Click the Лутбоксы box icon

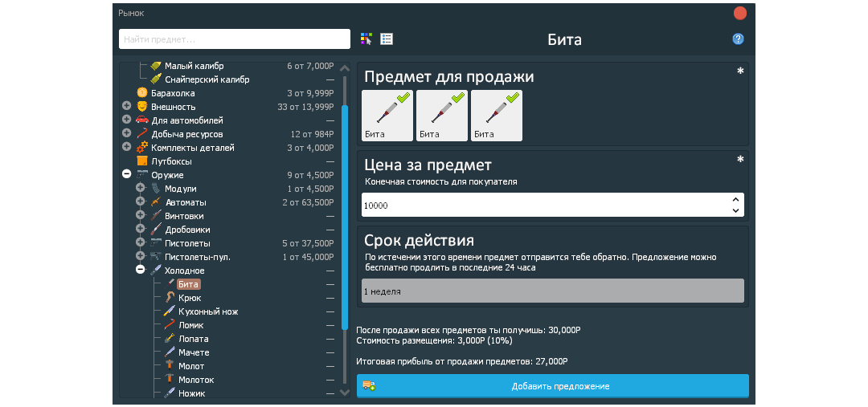pyautogui.click(x=141, y=161)
